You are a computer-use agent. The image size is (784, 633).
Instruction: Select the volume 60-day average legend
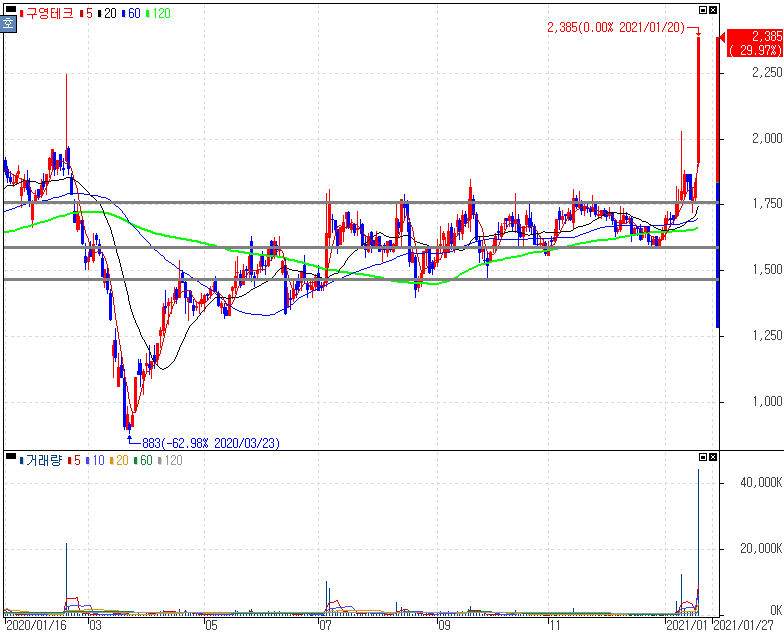pos(143,460)
